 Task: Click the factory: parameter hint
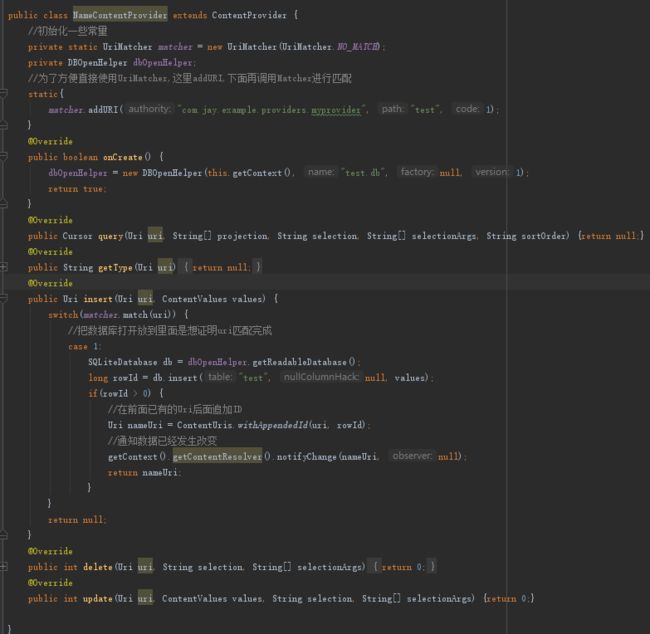pyautogui.click(x=417, y=172)
